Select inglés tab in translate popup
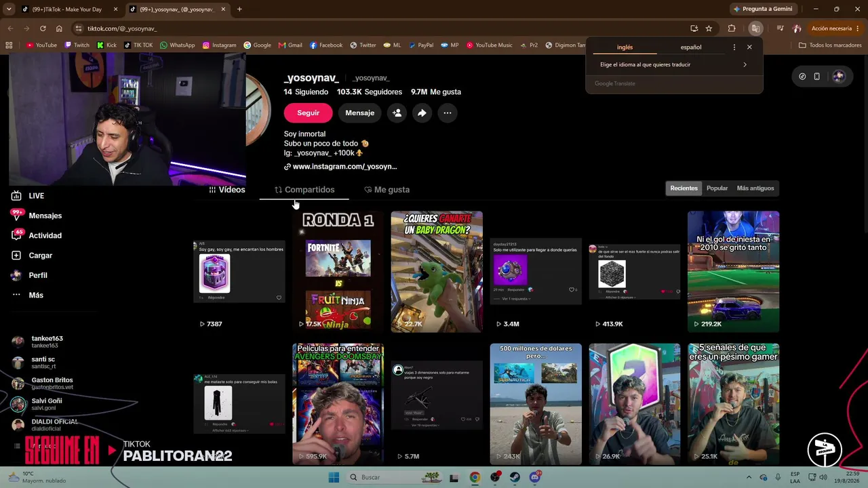Viewport: 868px width, 488px height. tap(625, 47)
